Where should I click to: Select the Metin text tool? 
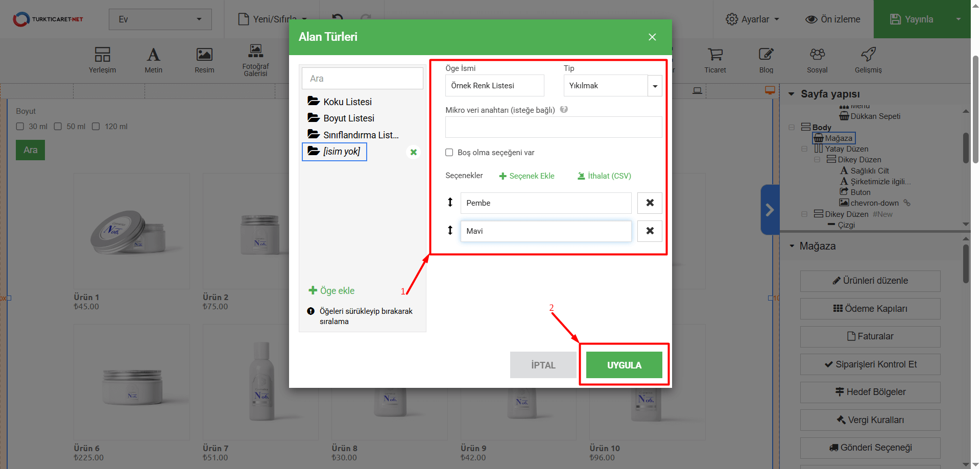tap(153, 55)
